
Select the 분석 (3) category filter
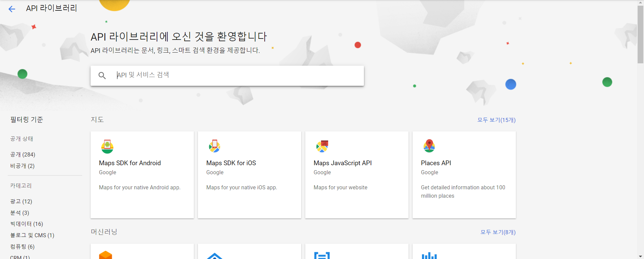click(x=20, y=213)
